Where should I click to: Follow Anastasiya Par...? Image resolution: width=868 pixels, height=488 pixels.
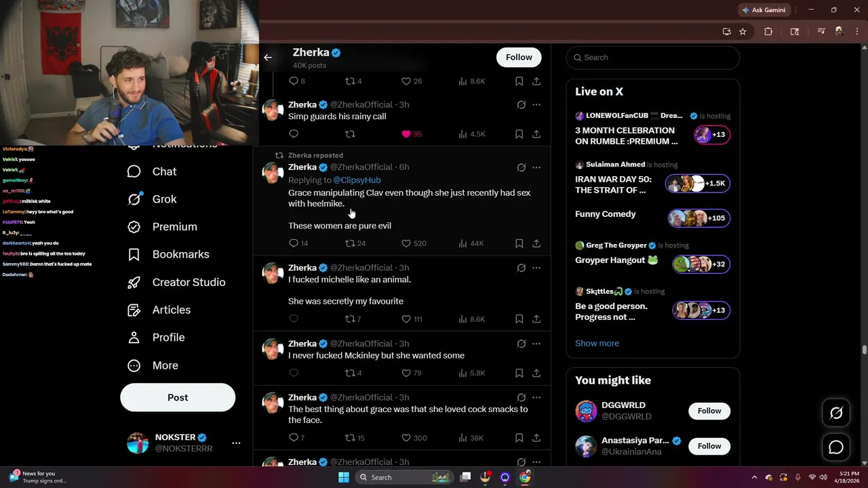709,446
